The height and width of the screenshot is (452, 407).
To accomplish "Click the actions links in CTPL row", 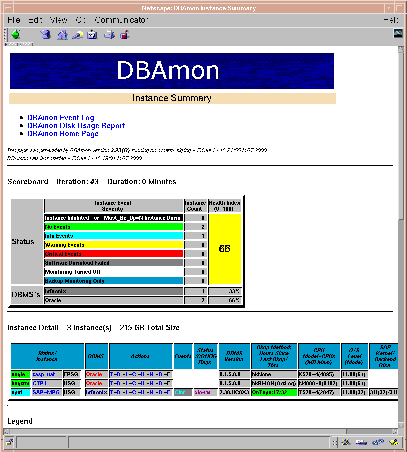I will (140, 383).
